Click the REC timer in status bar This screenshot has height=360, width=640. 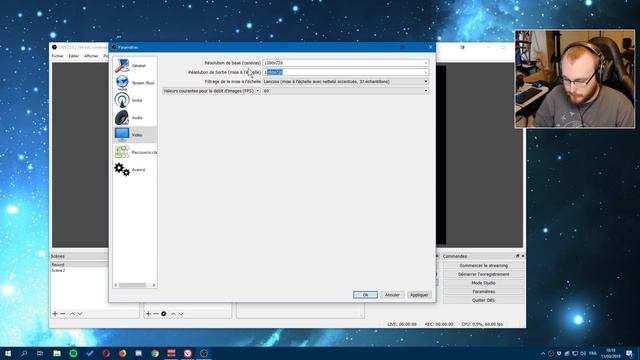click(x=439, y=324)
